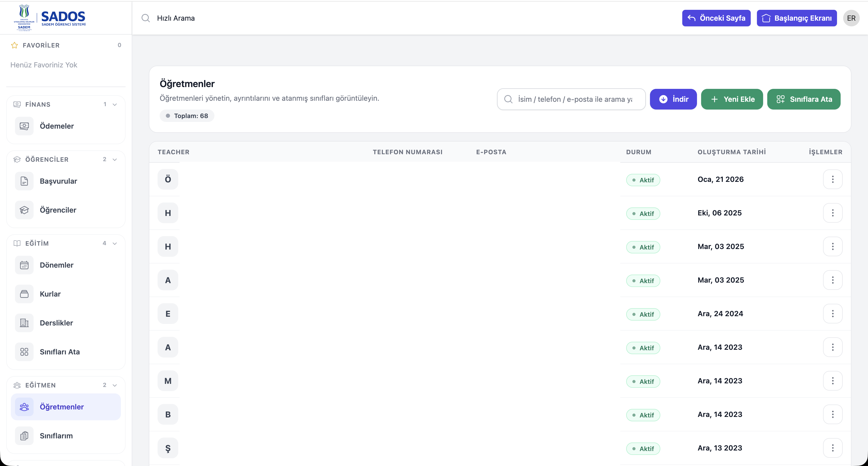Click the green Sınıflara Ata button
868x466 pixels.
pos(804,99)
